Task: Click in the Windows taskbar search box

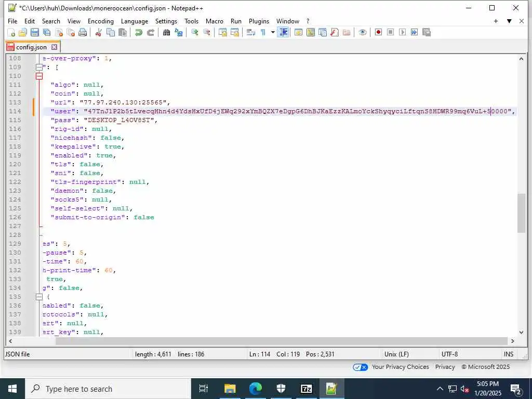Action: [108, 389]
